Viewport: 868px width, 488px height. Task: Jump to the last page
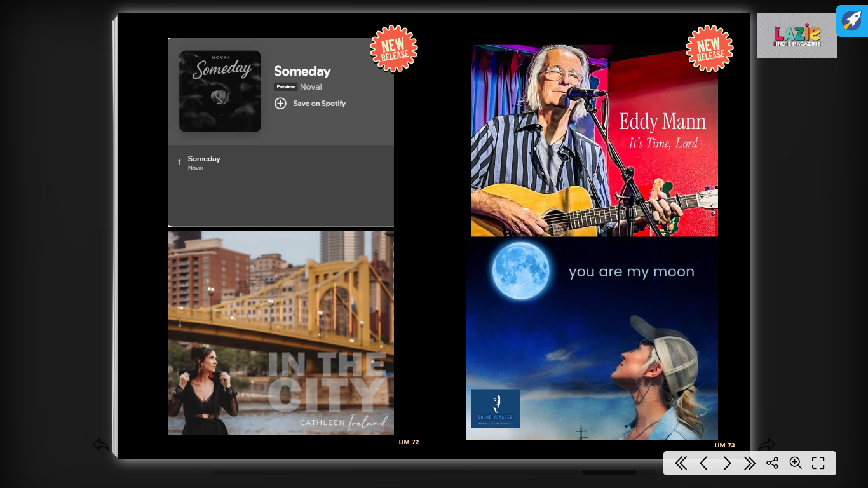tap(750, 463)
